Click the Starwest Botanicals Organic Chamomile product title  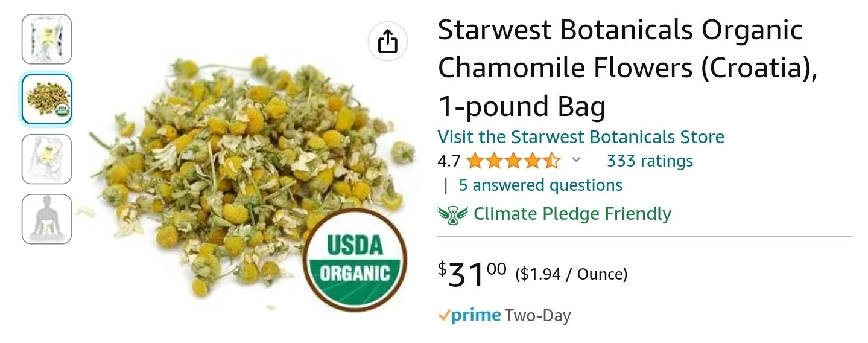[x=629, y=68]
